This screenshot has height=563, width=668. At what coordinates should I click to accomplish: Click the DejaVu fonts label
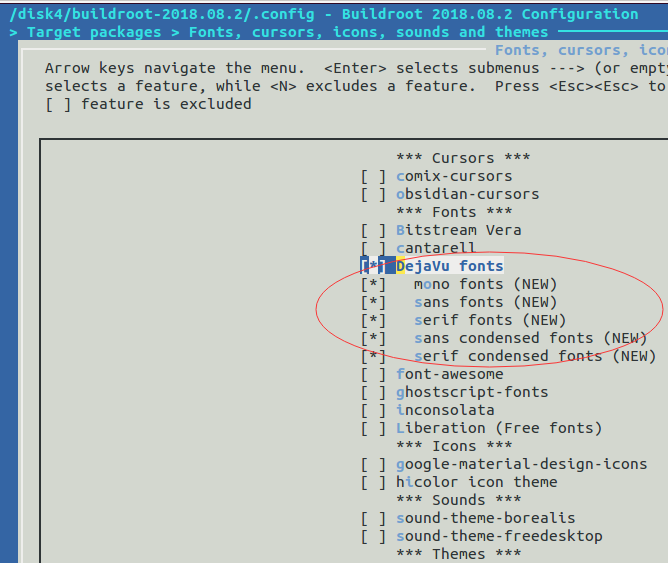point(449,266)
